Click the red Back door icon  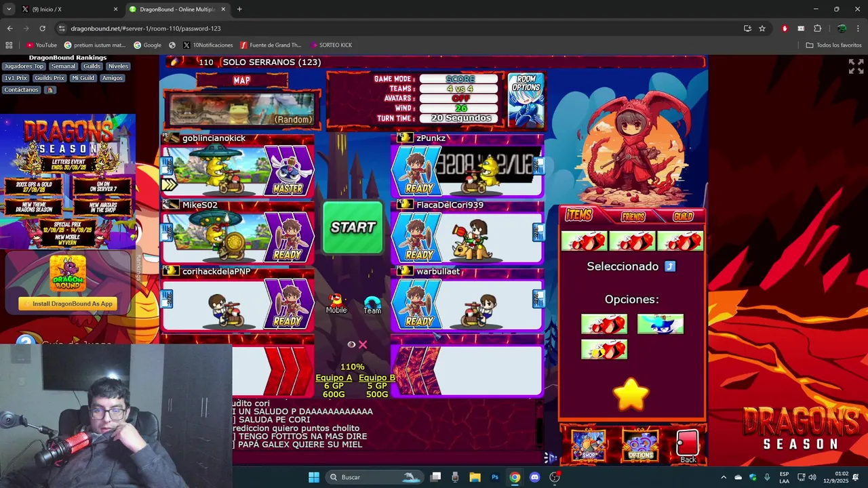[x=688, y=446]
